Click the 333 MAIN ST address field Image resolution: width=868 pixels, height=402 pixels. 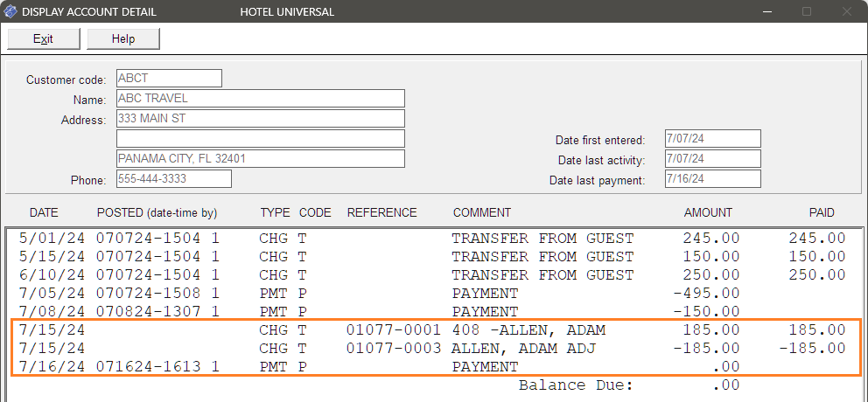point(260,118)
